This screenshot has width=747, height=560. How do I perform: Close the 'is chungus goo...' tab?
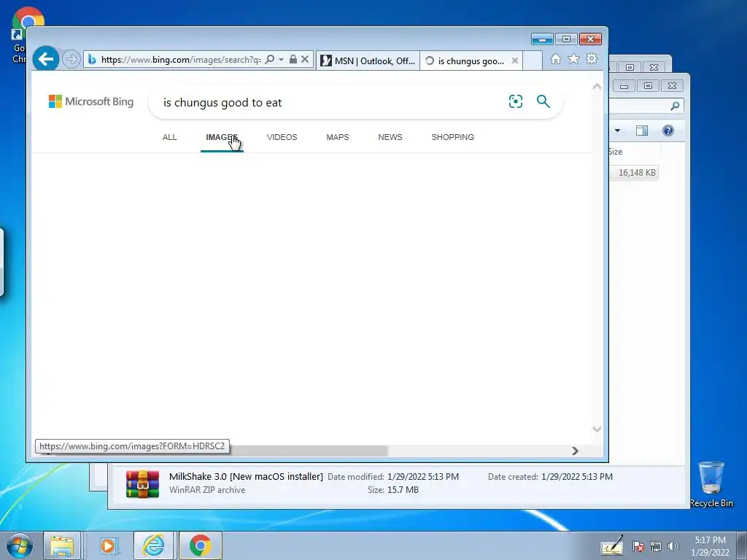tap(514, 61)
